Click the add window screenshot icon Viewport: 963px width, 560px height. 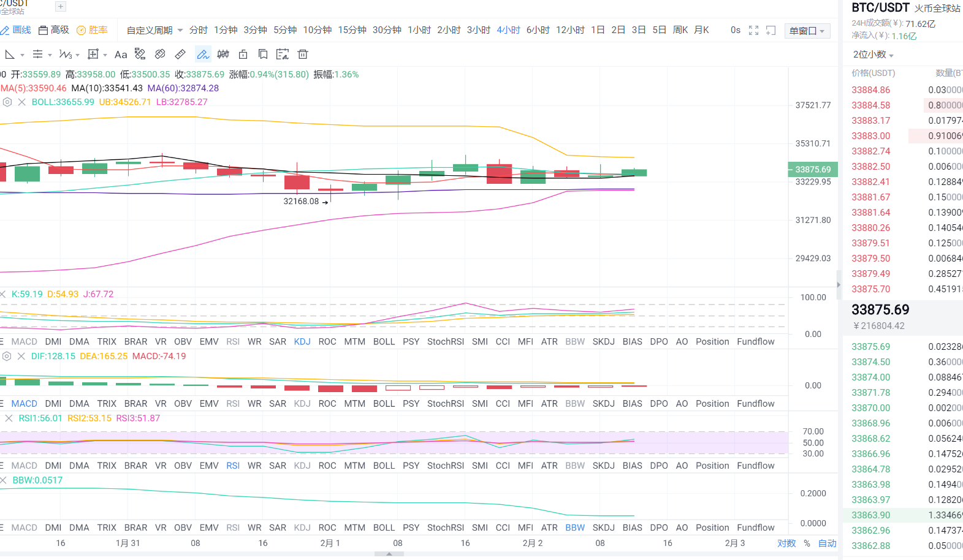point(771,30)
